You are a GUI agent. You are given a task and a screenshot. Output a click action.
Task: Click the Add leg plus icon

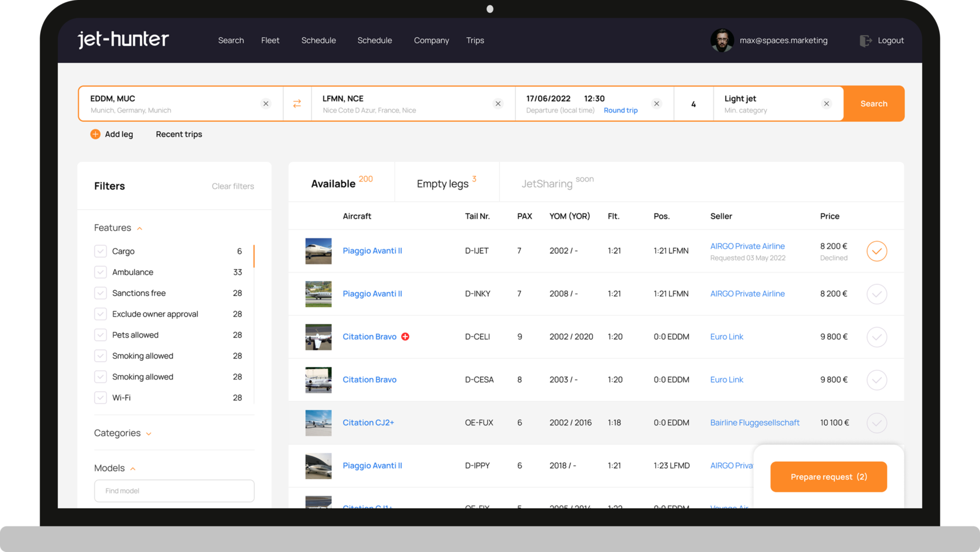tap(95, 134)
